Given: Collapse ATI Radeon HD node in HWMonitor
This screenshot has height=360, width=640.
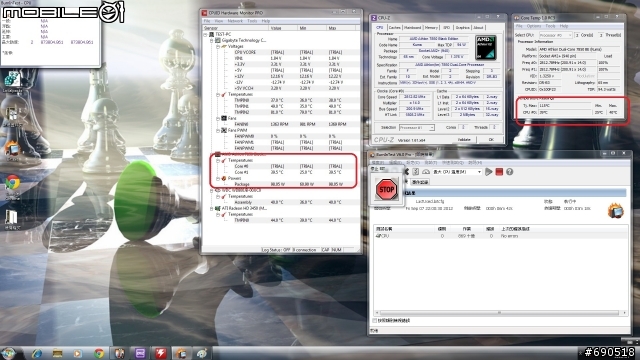Looking at the screenshot, I should coord(211,208).
